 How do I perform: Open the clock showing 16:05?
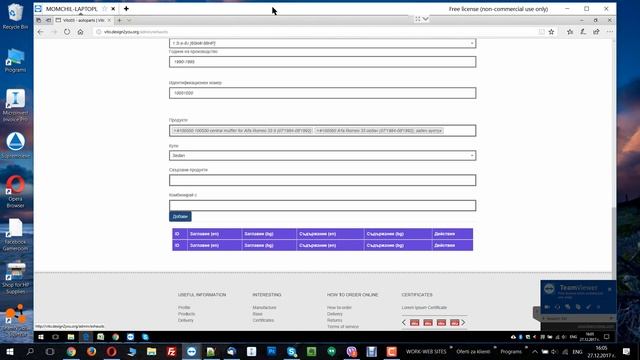pyautogui.click(x=601, y=351)
